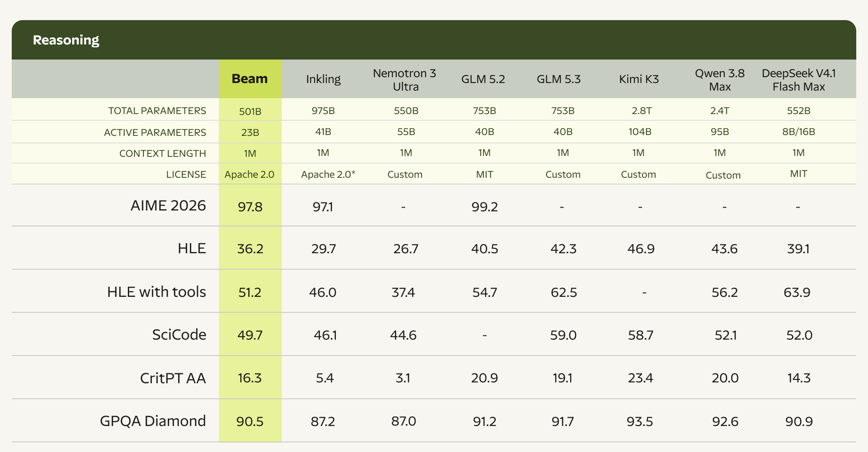Click Nemotron's HLE score 26.7
This screenshot has width=868, height=452.
pyautogui.click(x=406, y=249)
